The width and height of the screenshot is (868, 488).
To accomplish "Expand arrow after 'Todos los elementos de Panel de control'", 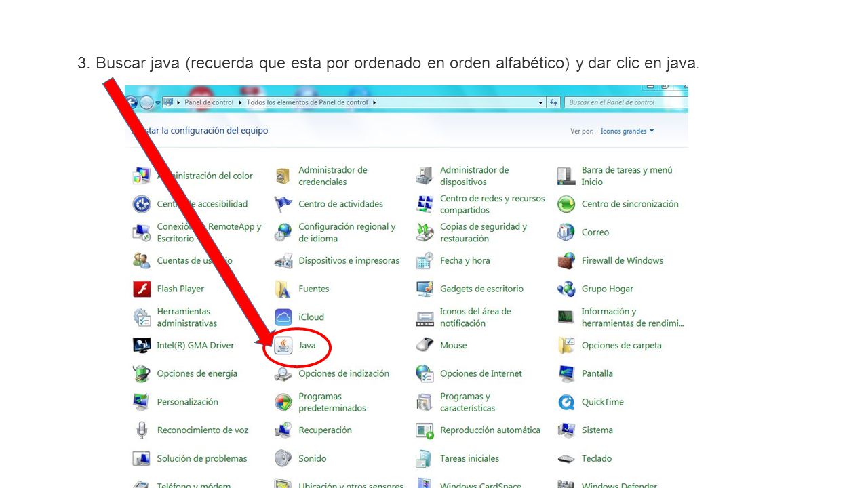I will [374, 102].
